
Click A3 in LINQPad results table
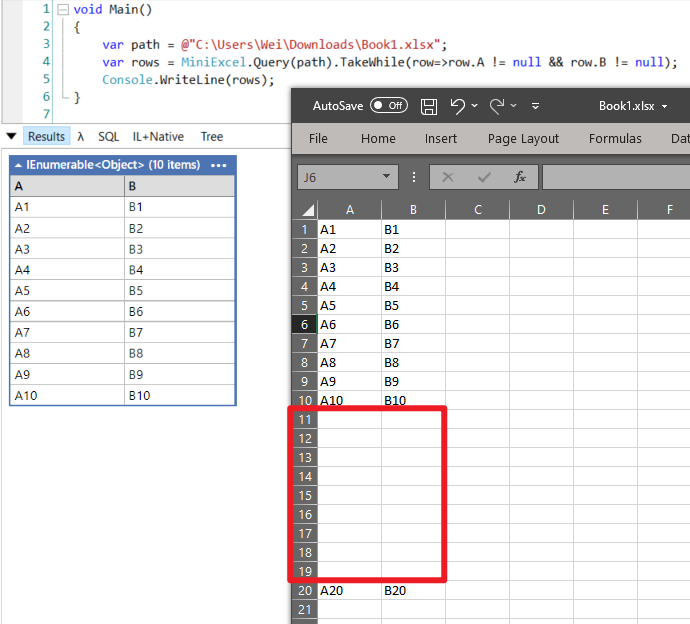click(67, 249)
